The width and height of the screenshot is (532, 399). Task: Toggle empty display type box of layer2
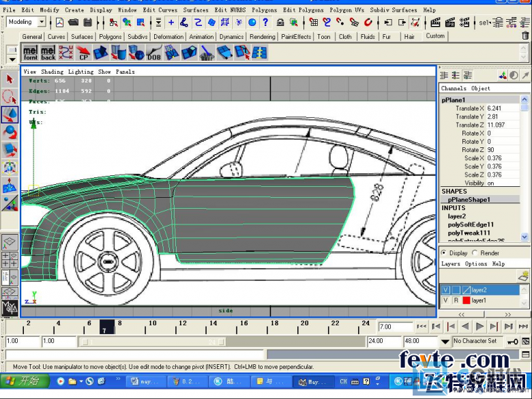(x=456, y=290)
